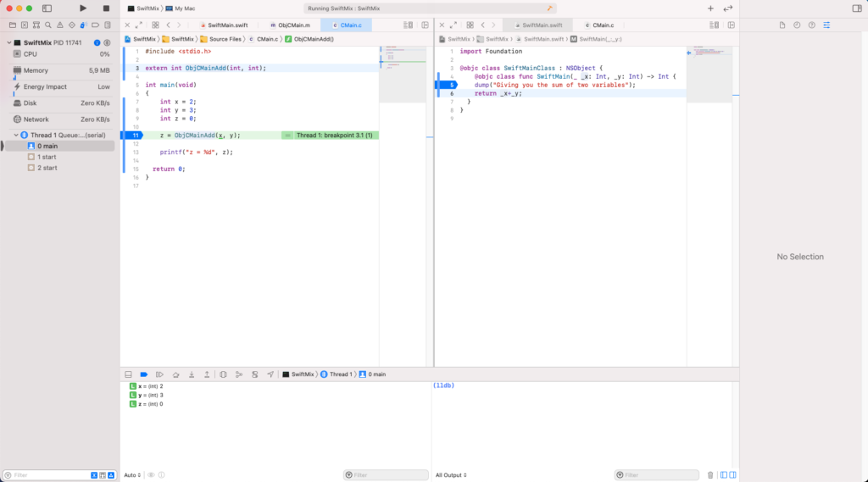868x482 pixels.
Task: Select the '1 start' stack frame
Action: pos(47,157)
